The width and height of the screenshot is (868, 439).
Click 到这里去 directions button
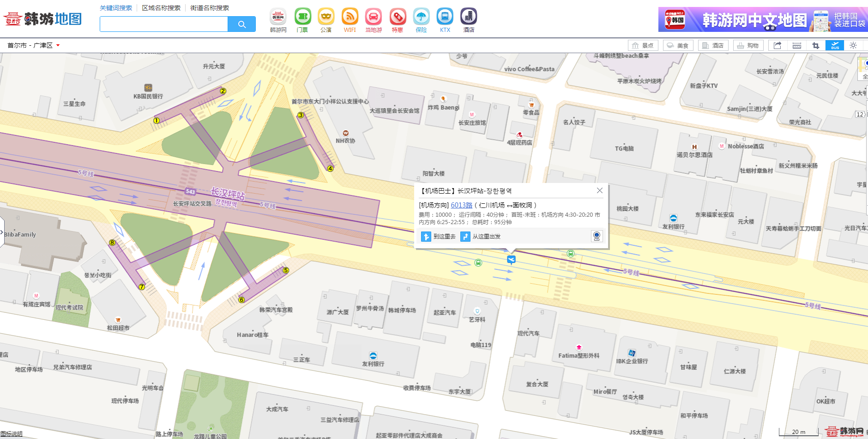(x=439, y=237)
